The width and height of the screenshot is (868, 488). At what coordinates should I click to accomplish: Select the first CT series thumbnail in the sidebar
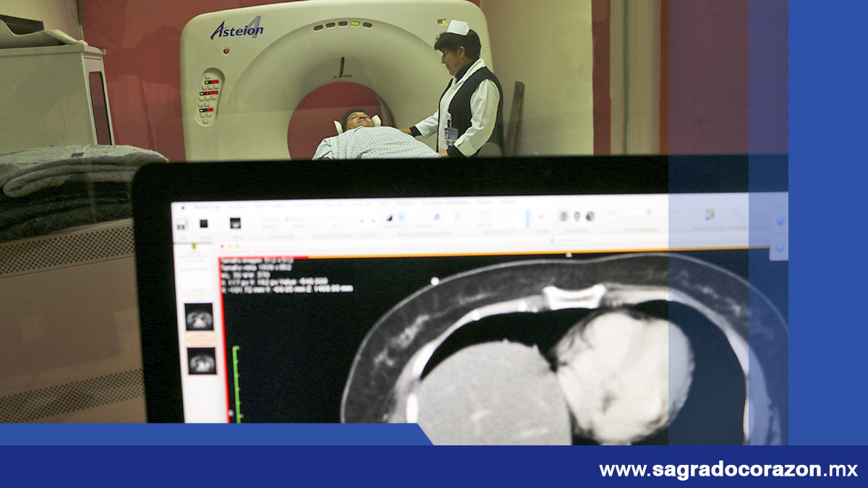(x=199, y=317)
